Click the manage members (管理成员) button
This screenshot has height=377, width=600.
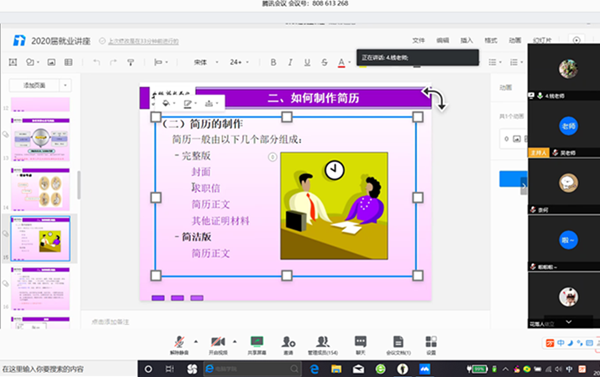(x=323, y=345)
